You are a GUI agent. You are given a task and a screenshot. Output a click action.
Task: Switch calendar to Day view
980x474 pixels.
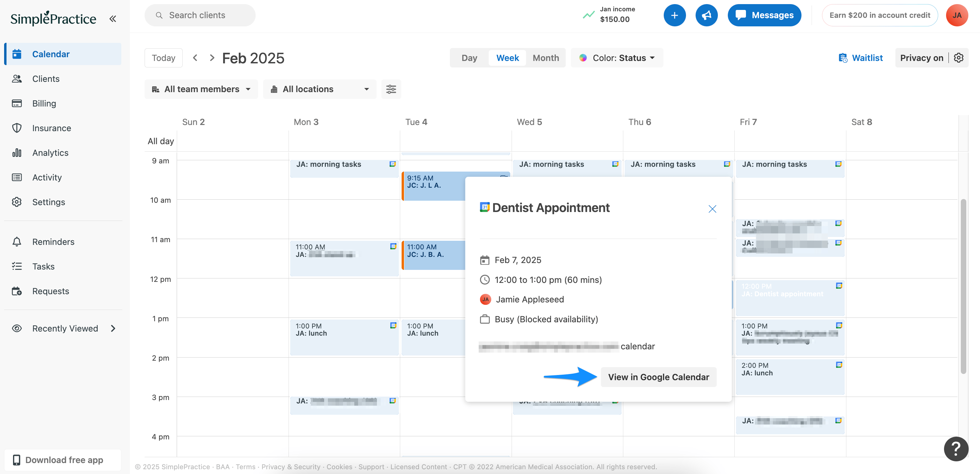pos(469,58)
